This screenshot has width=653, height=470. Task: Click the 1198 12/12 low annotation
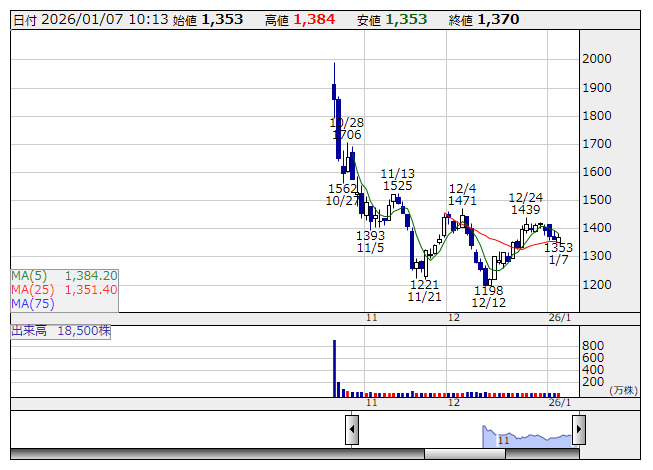pyautogui.click(x=489, y=296)
